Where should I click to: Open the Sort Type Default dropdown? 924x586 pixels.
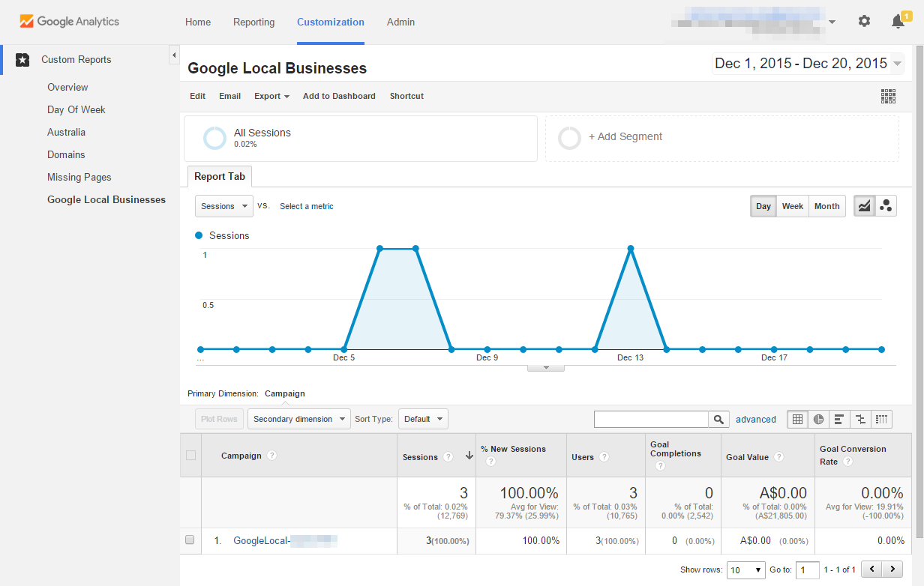(423, 419)
